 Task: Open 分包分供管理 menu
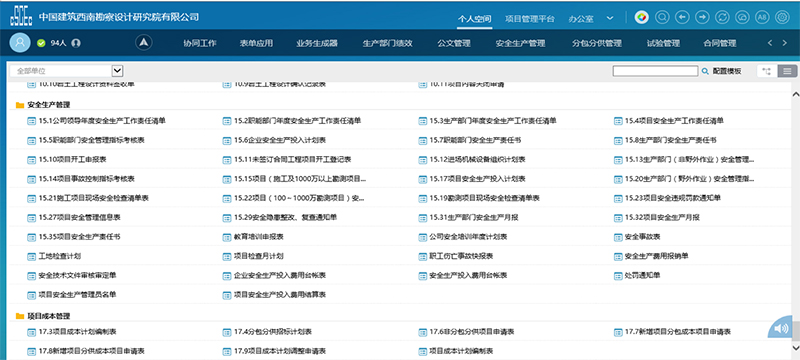(596, 43)
